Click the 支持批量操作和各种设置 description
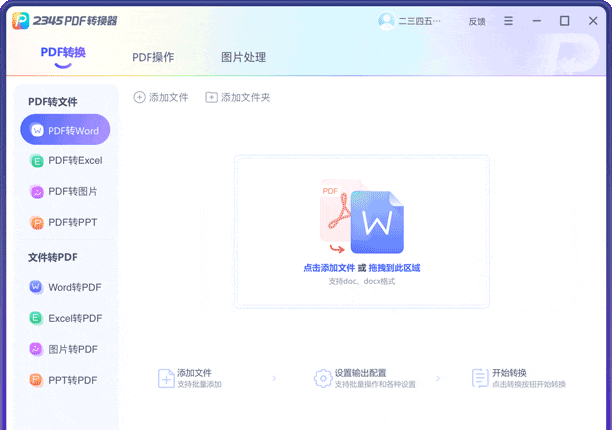The image size is (612, 430). [375, 384]
